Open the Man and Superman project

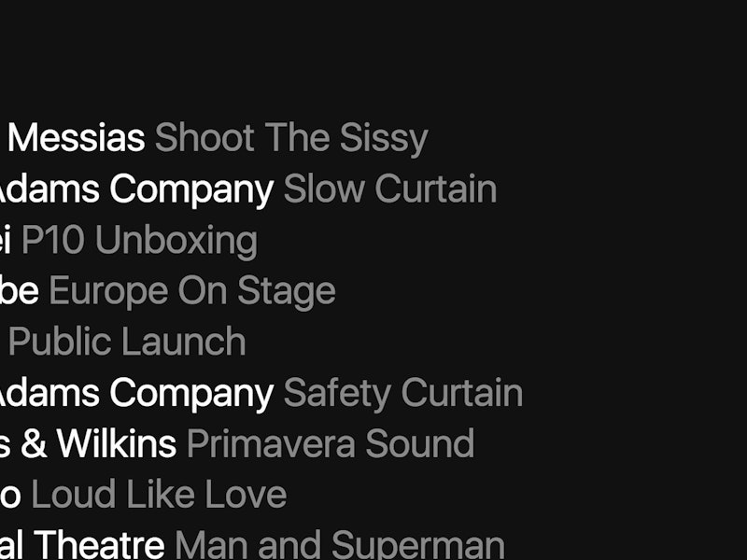340,545
